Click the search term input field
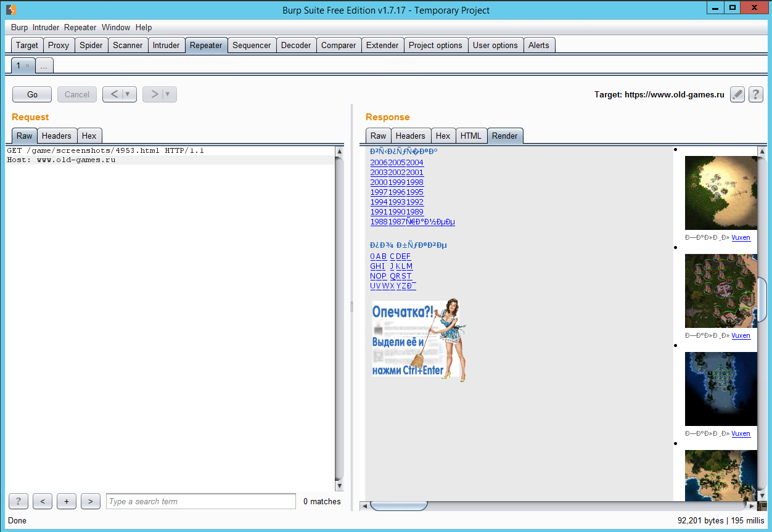 coord(201,501)
